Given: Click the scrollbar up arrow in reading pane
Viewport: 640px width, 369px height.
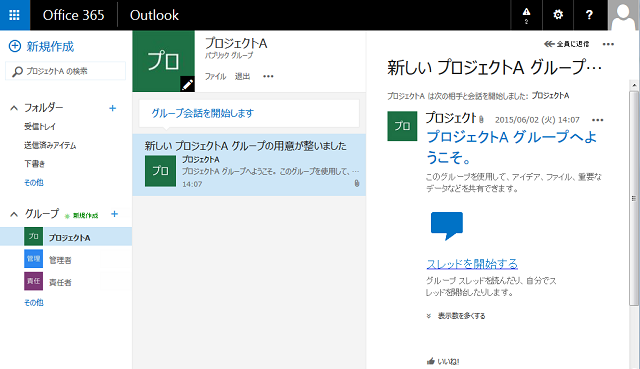Looking at the screenshot, I should click(x=634, y=85).
